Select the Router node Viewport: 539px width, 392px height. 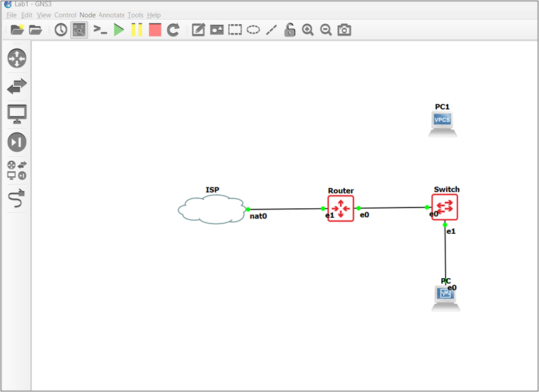click(x=341, y=208)
